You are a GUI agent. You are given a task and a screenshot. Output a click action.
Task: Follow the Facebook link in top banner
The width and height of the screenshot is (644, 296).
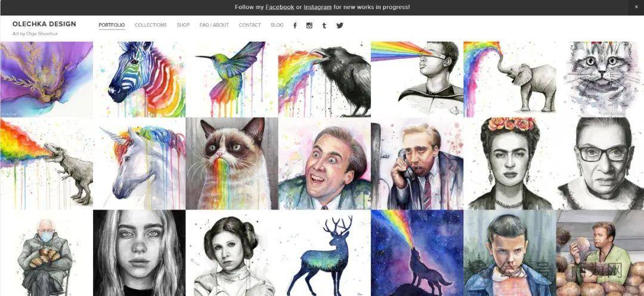pyautogui.click(x=280, y=7)
